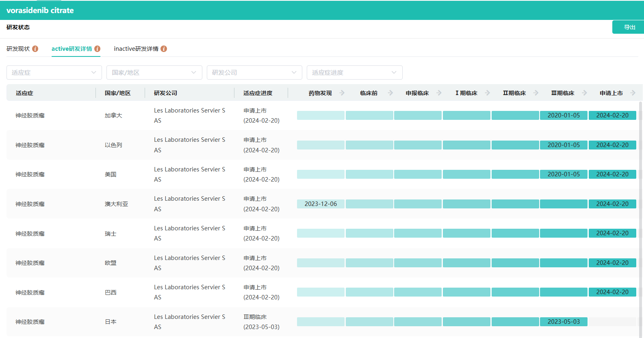
Task: Expand the 适应症进度 filter dropdown
Action: 354,73
